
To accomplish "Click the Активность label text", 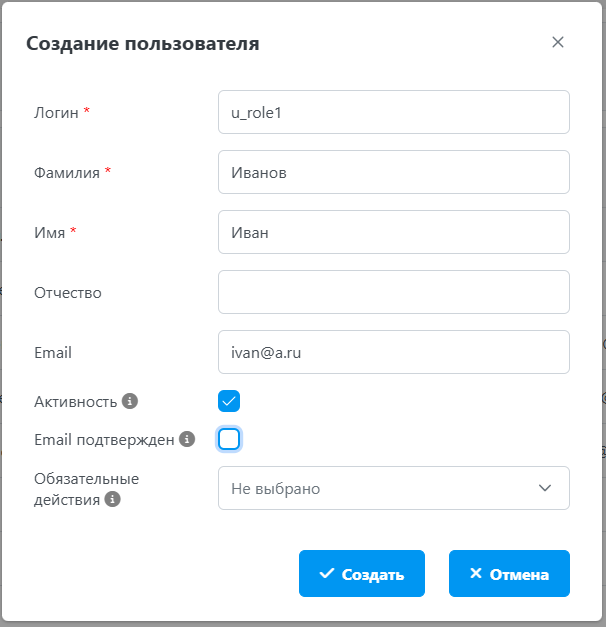I will (75, 401).
